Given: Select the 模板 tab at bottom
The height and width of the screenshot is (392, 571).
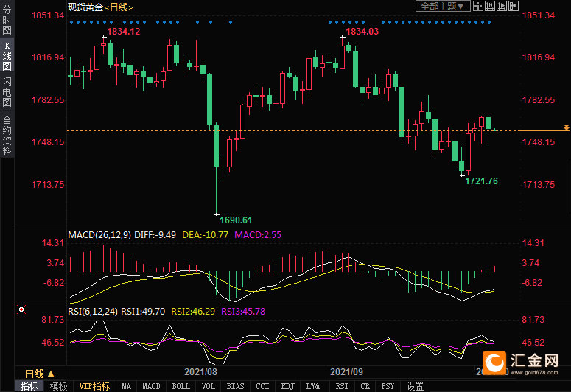Looking at the screenshot, I should click(x=58, y=386).
